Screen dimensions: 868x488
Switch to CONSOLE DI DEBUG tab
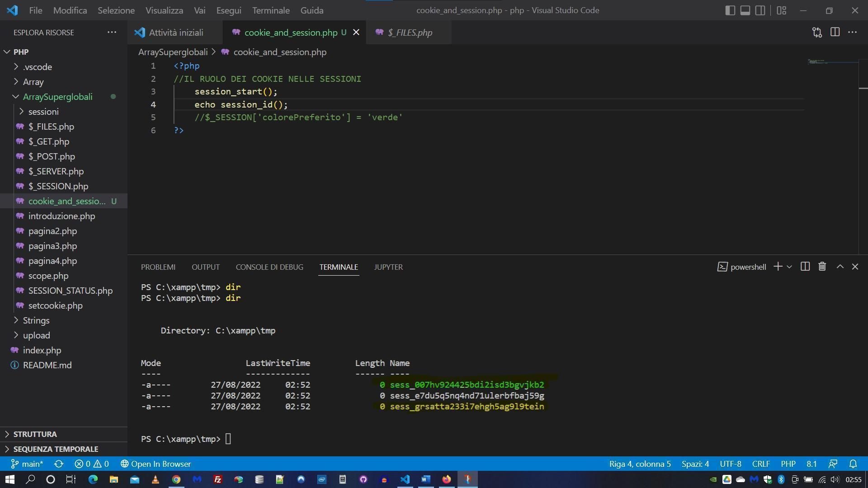click(269, 267)
